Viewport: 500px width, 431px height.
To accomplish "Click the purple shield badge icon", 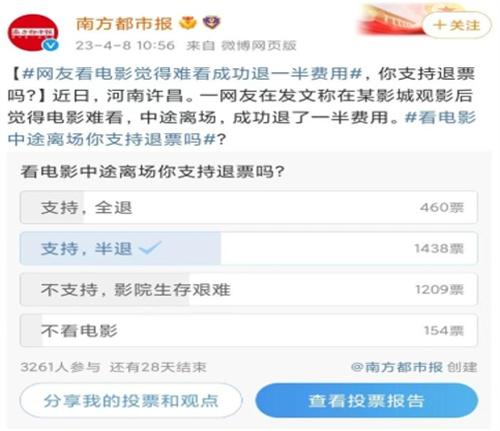I will [x=212, y=23].
